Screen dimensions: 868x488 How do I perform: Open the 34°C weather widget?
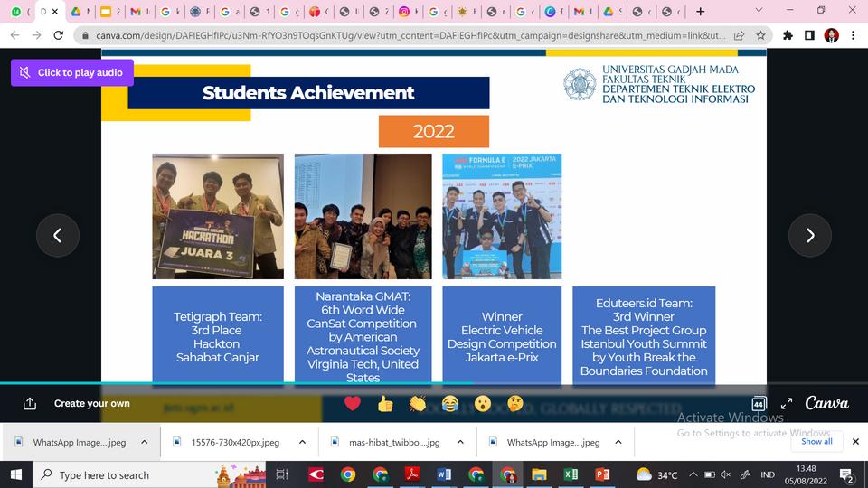pos(656,474)
